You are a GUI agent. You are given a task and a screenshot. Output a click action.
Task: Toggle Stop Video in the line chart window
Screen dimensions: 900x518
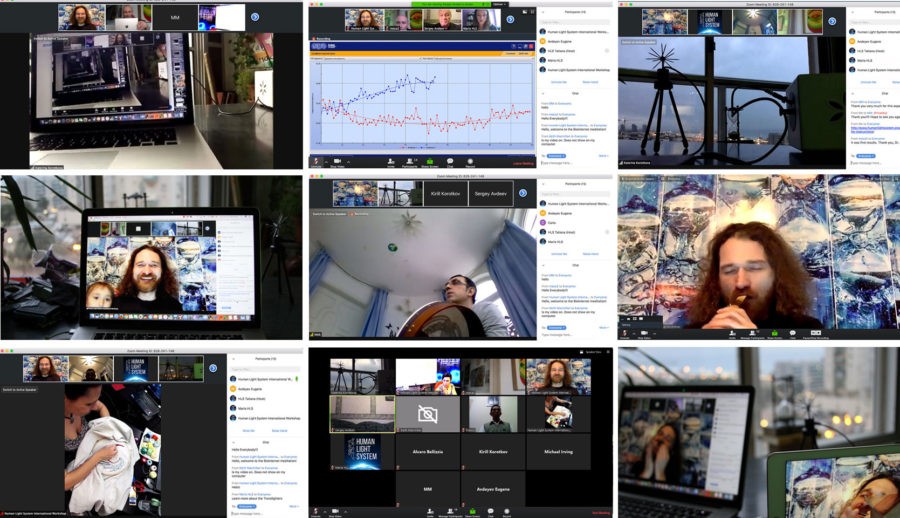click(337, 161)
